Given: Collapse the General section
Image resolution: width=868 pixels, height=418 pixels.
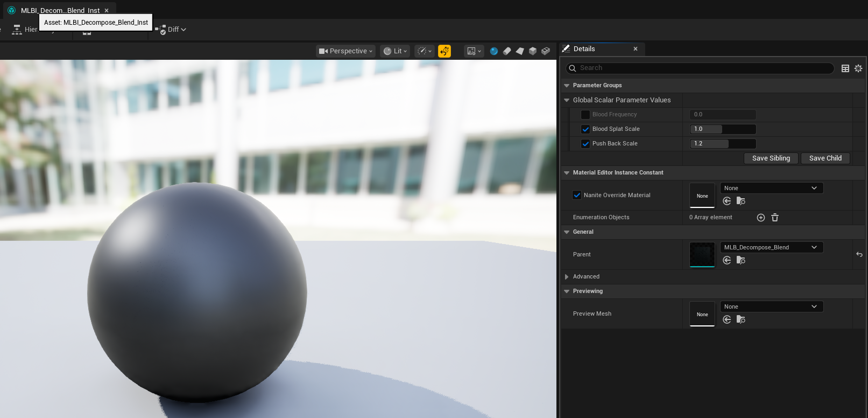Looking at the screenshot, I should (x=567, y=232).
